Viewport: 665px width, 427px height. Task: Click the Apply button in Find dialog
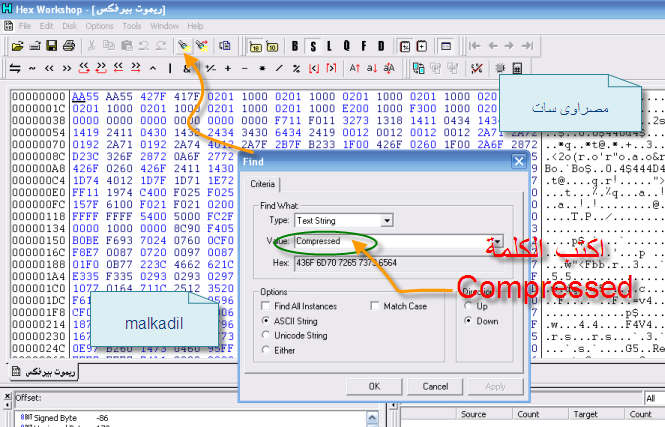tap(495, 386)
